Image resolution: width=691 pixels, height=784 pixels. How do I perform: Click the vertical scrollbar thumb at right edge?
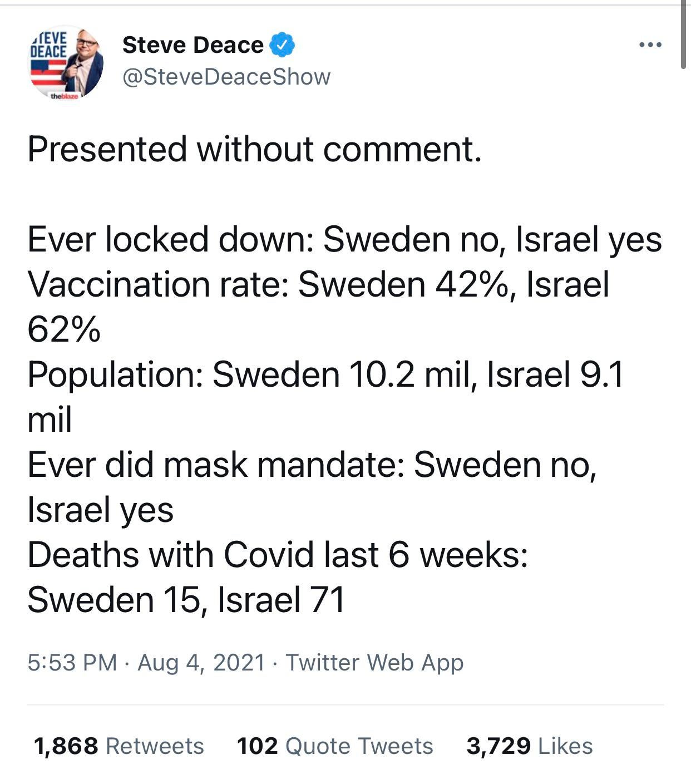(684, 34)
